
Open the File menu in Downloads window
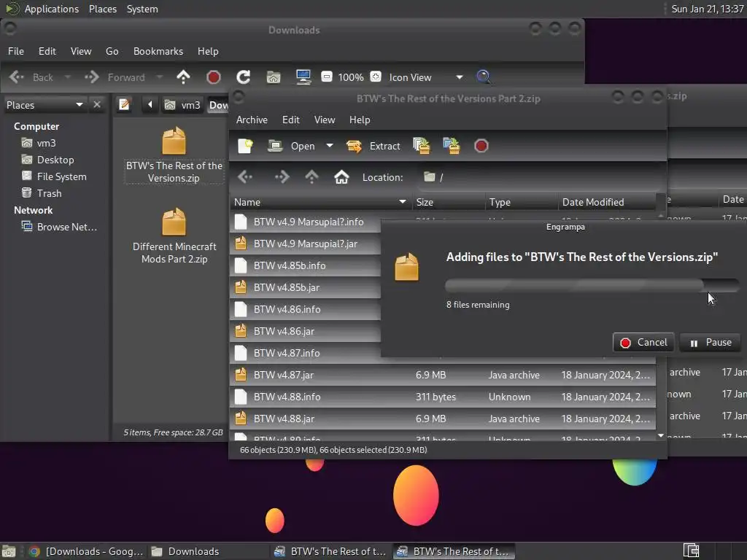(x=16, y=52)
